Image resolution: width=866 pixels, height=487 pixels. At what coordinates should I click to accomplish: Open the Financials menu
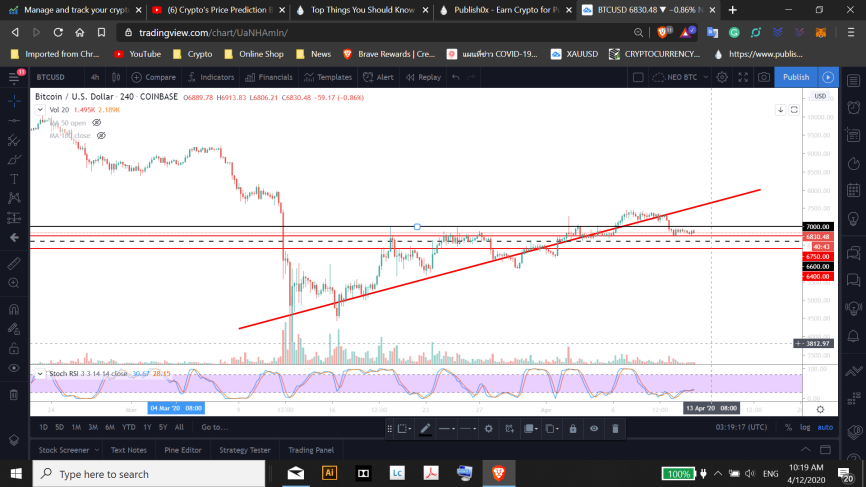click(269, 77)
